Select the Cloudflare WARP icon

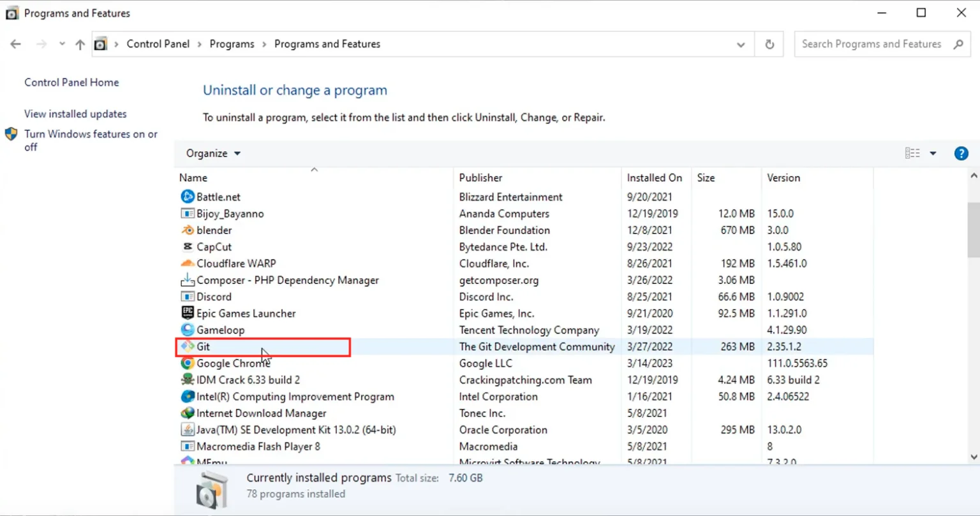point(187,263)
